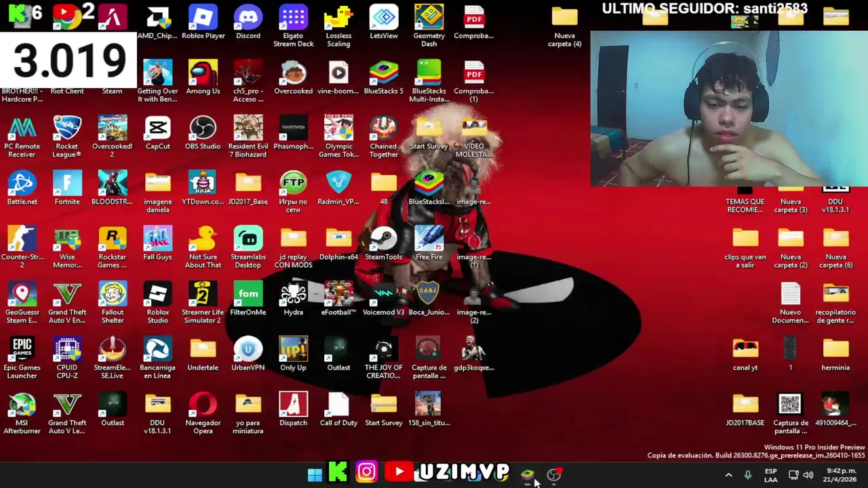Select the Fallout Shelter icon
Screen dimensions: 868x488
(x=112, y=304)
